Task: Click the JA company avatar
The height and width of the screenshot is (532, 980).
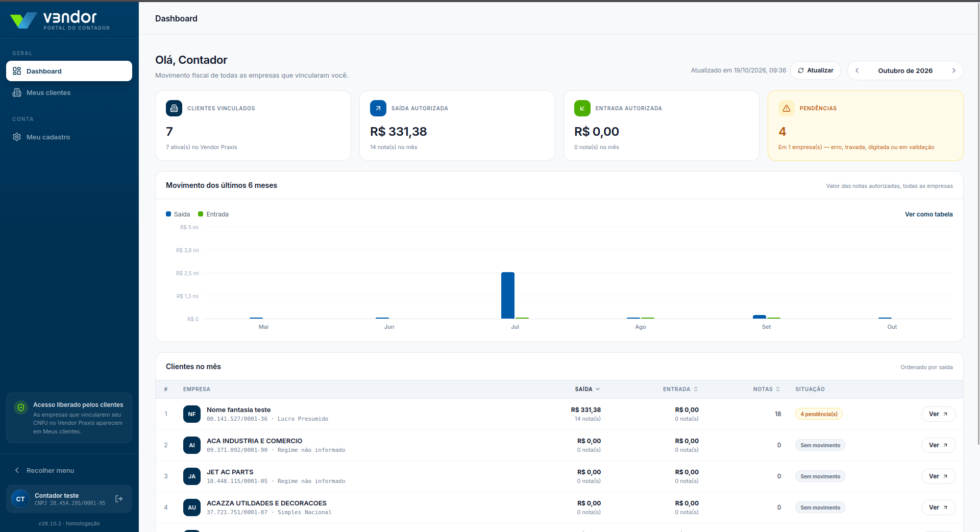Action: click(x=192, y=476)
